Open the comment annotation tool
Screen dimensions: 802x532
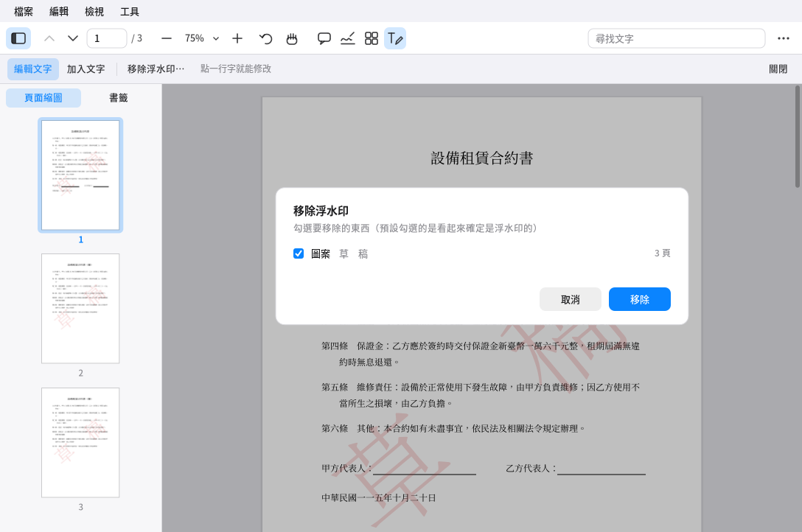(324, 38)
